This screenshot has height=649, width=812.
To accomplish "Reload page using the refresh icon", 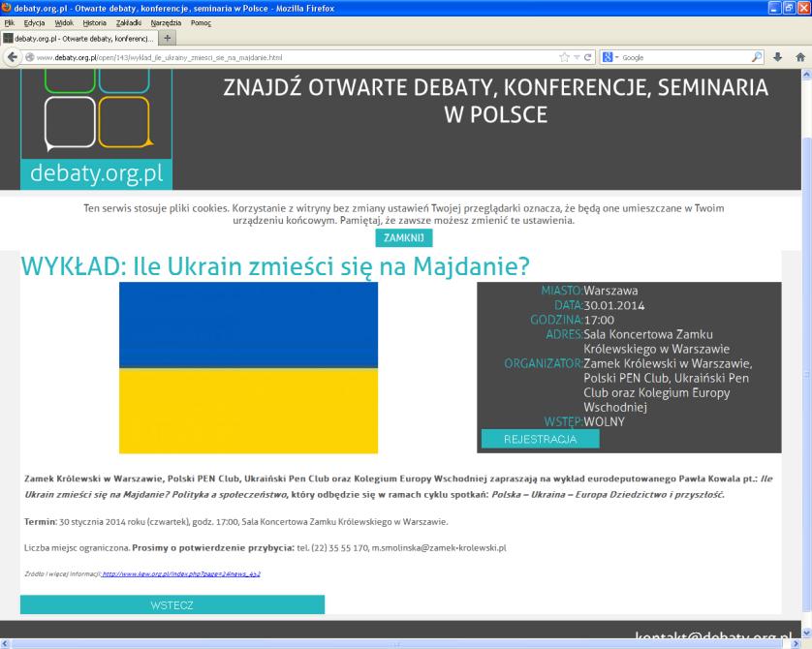I will click(x=588, y=57).
